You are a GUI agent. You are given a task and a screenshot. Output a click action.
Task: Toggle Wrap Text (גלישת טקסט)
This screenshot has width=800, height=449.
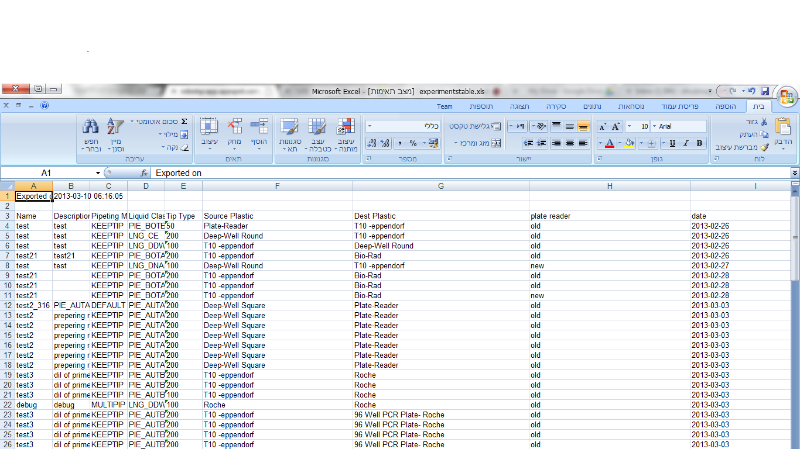(x=476, y=126)
